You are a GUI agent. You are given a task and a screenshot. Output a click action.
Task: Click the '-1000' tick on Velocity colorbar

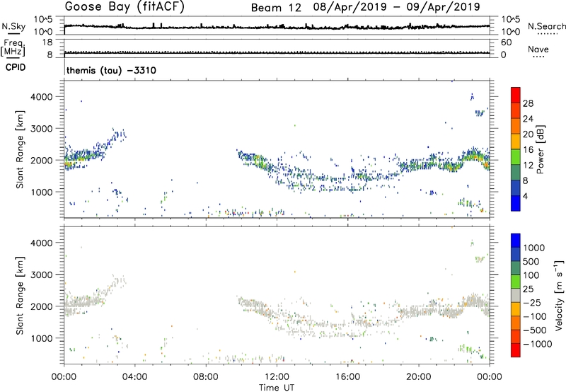pyautogui.click(x=537, y=344)
